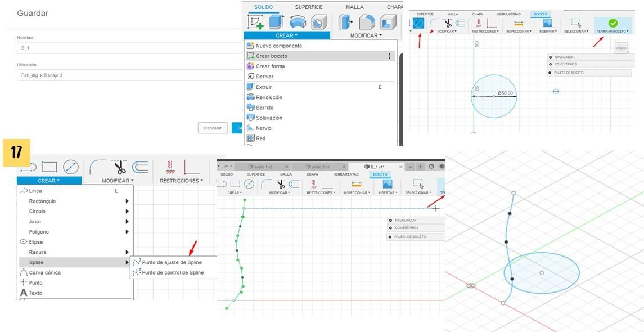Choose Crear boceto from the menu
The width and height of the screenshot is (644, 332).
[x=320, y=56]
